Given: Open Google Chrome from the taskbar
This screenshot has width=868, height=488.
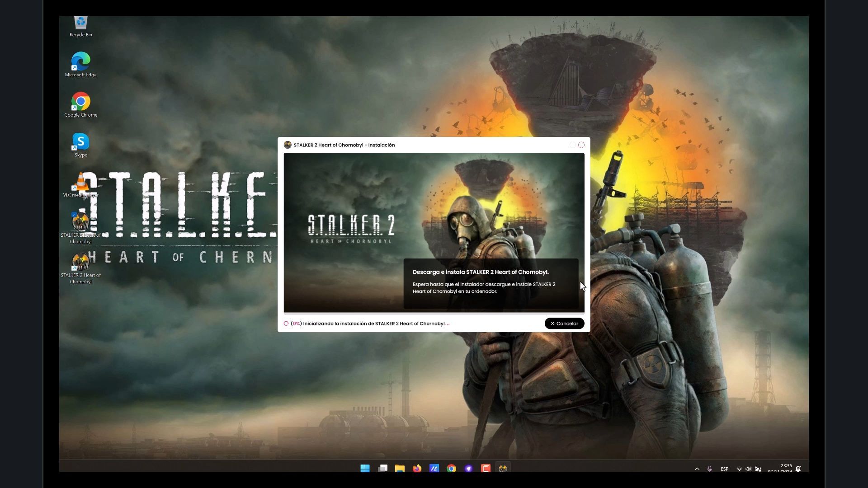Looking at the screenshot, I should 451,469.
